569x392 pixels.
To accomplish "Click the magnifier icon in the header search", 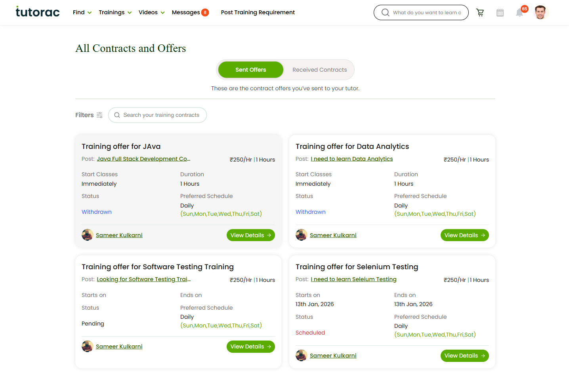I will tap(385, 13).
